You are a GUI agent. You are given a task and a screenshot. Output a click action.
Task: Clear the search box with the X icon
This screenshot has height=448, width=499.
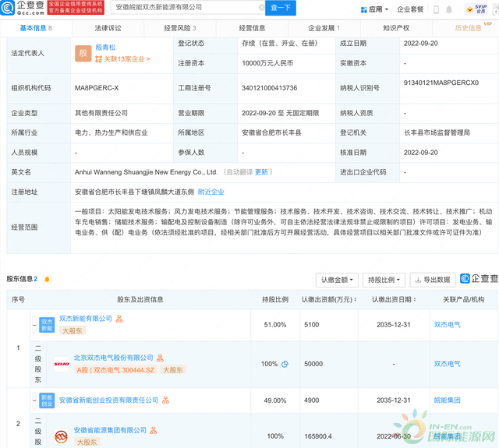click(x=262, y=7)
